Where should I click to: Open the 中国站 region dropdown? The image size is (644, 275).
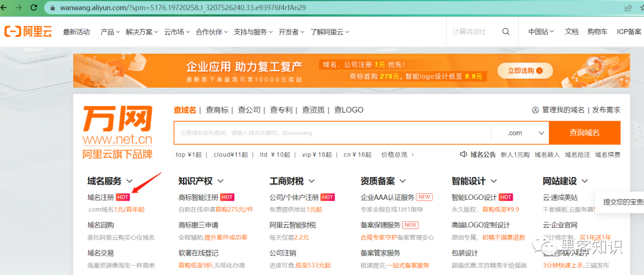[x=541, y=32]
